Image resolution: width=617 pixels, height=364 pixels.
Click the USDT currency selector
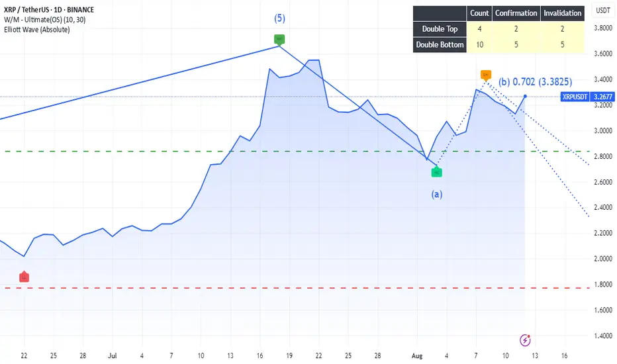click(602, 11)
